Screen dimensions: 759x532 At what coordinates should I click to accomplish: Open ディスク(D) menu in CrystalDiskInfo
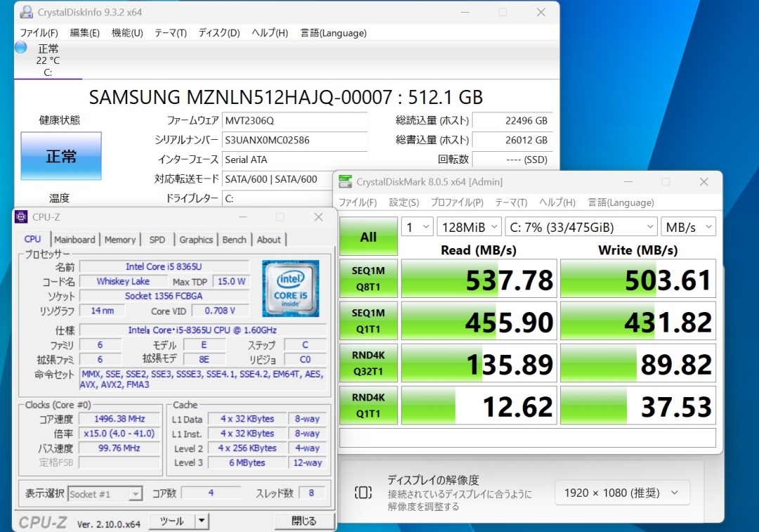click(x=219, y=33)
